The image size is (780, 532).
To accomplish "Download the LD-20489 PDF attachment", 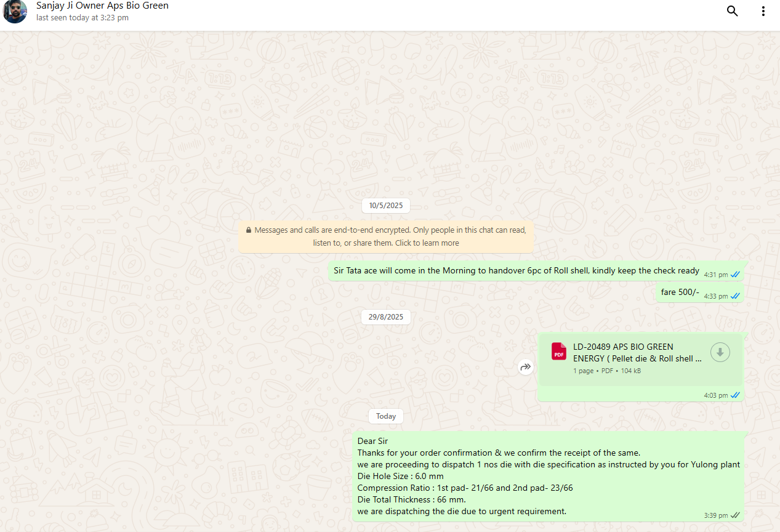I will tap(720, 352).
